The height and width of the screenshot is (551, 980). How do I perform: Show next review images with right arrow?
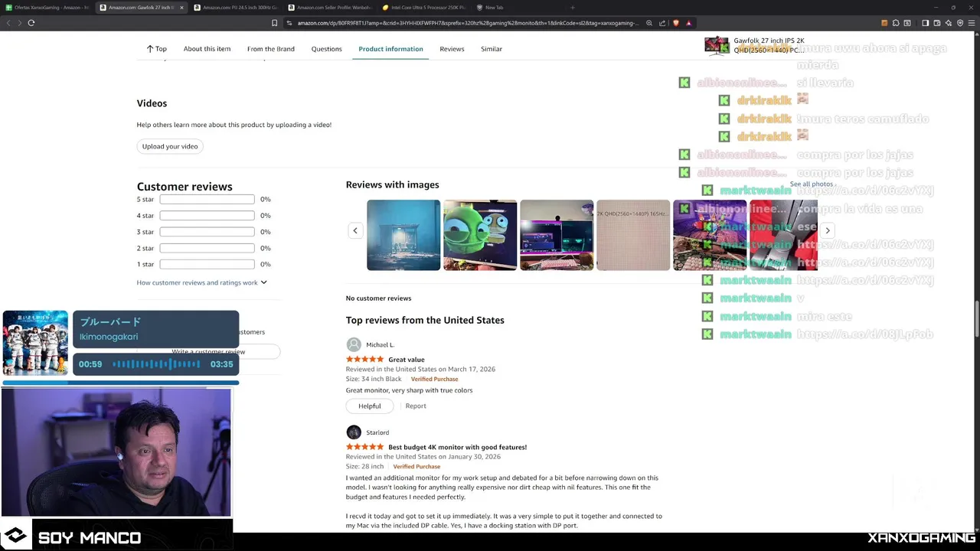pos(828,230)
